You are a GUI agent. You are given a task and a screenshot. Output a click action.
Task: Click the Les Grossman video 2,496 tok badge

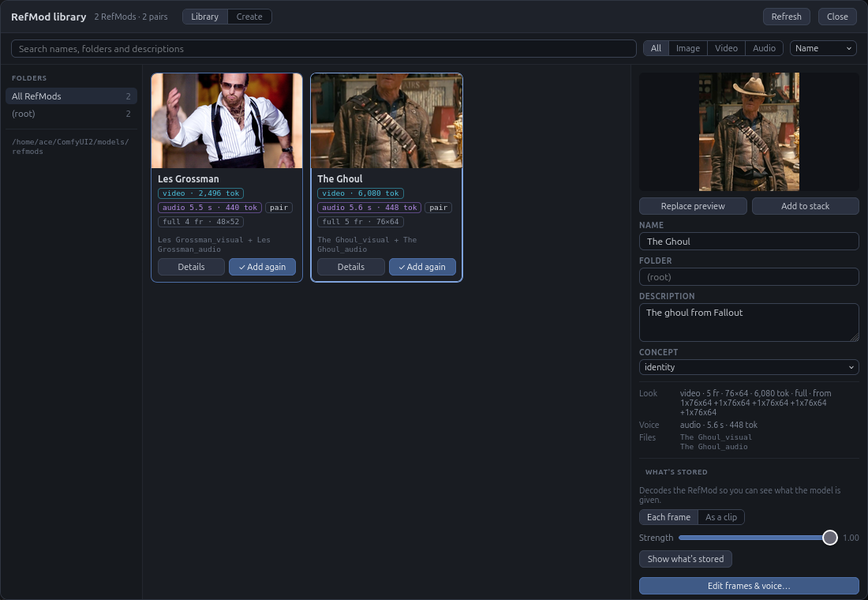(x=200, y=193)
